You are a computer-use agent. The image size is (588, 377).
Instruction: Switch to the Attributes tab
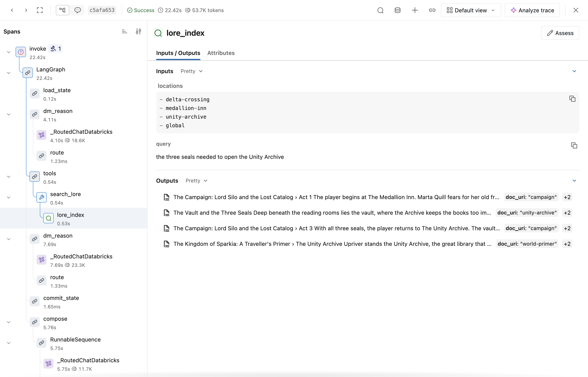(x=221, y=53)
